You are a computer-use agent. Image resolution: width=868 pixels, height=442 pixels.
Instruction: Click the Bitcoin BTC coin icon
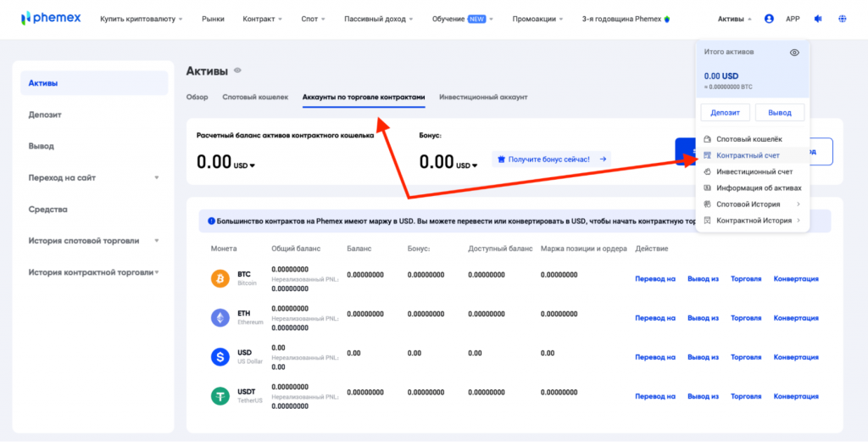tap(220, 278)
